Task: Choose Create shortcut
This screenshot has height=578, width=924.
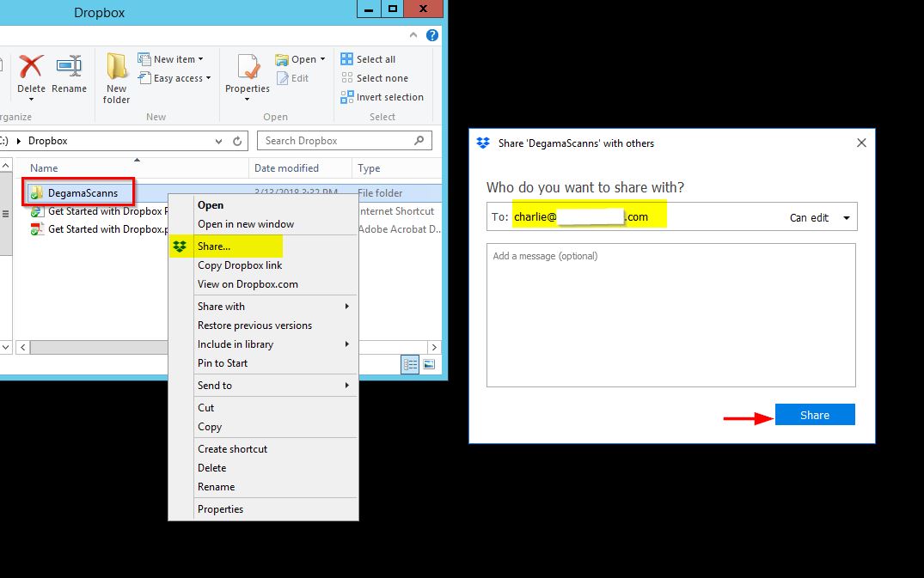Action: (x=263, y=448)
